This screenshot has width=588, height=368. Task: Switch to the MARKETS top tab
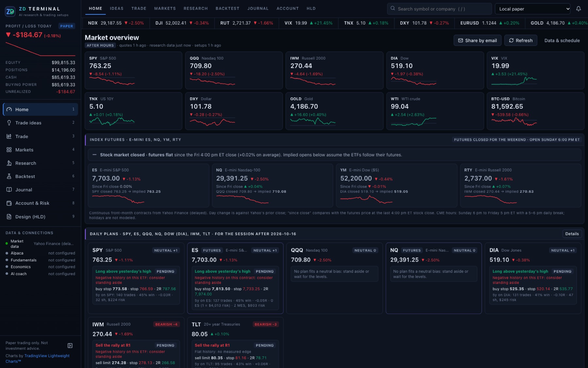coord(165,9)
